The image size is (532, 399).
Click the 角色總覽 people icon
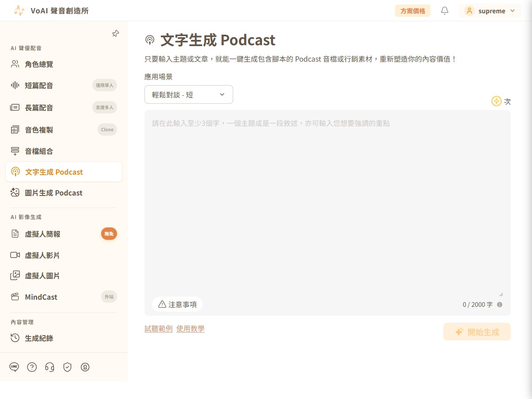tap(15, 64)
